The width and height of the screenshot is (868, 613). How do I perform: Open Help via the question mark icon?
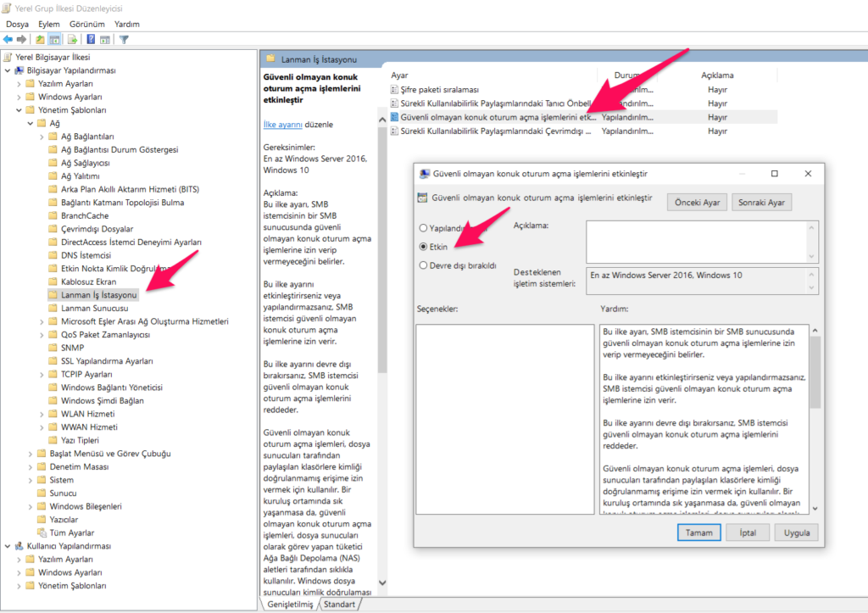click(x=91, y=39)
